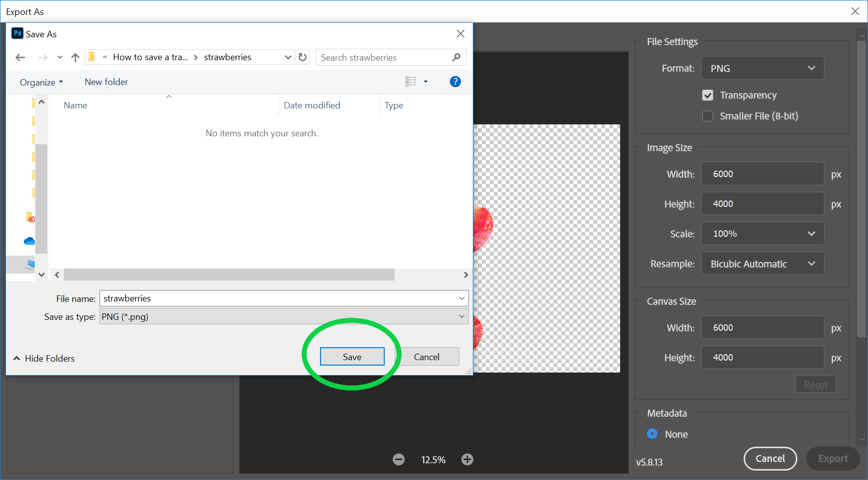Click the How to save a tra... breadcrumb
This screenshot has height=480, width=868.
coord(150,57)
